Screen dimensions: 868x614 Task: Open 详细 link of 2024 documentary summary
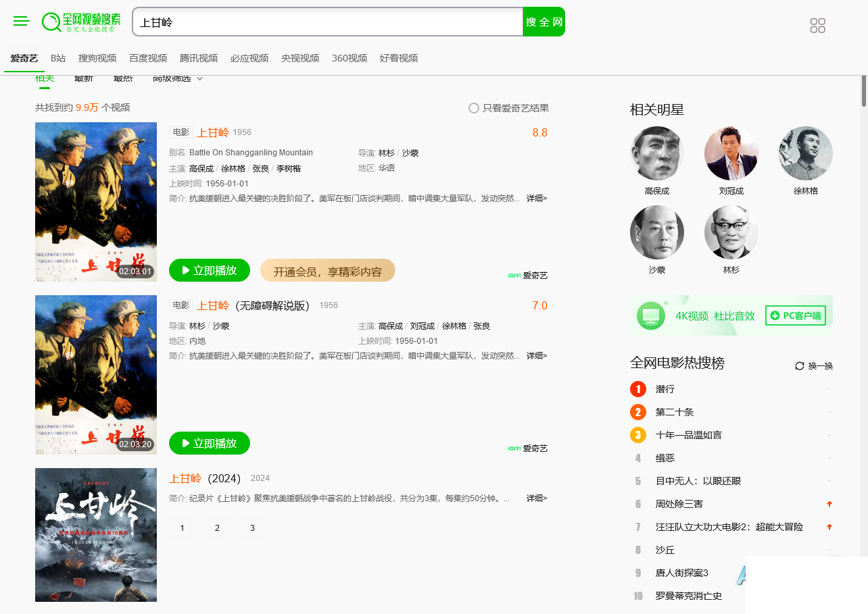click(537, 498)
